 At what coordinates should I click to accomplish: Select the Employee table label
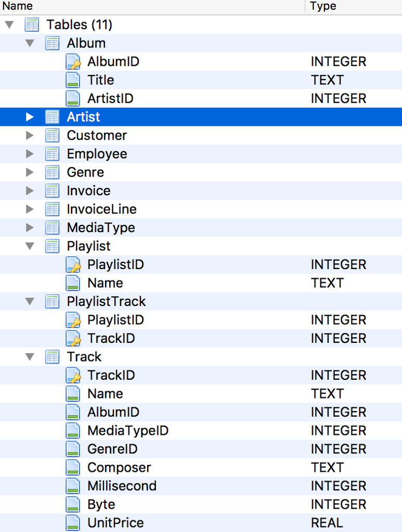click(x=97, y=154)
